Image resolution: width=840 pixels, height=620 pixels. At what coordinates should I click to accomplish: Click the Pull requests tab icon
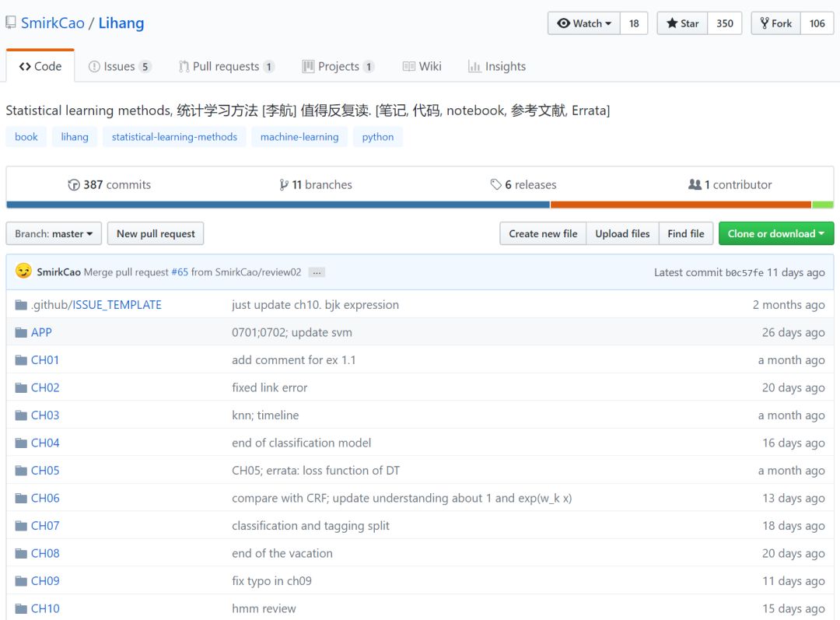(x=184, y=66)
